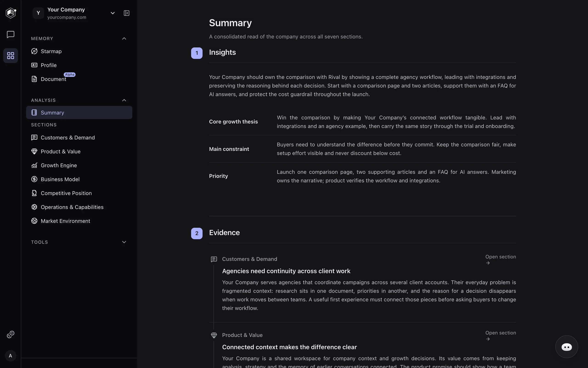
Task: Open the user avatar 'A' menu
Action: click(10, 356)
